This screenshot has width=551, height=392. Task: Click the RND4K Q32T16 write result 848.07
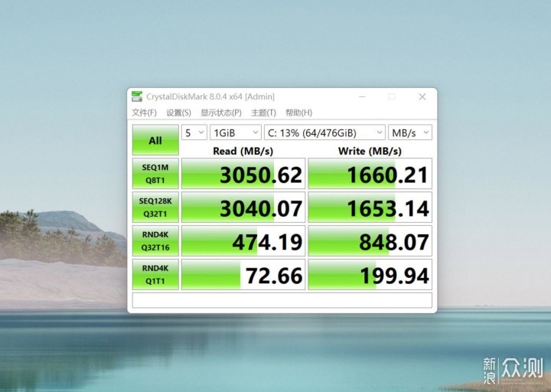tap(370, 241)
